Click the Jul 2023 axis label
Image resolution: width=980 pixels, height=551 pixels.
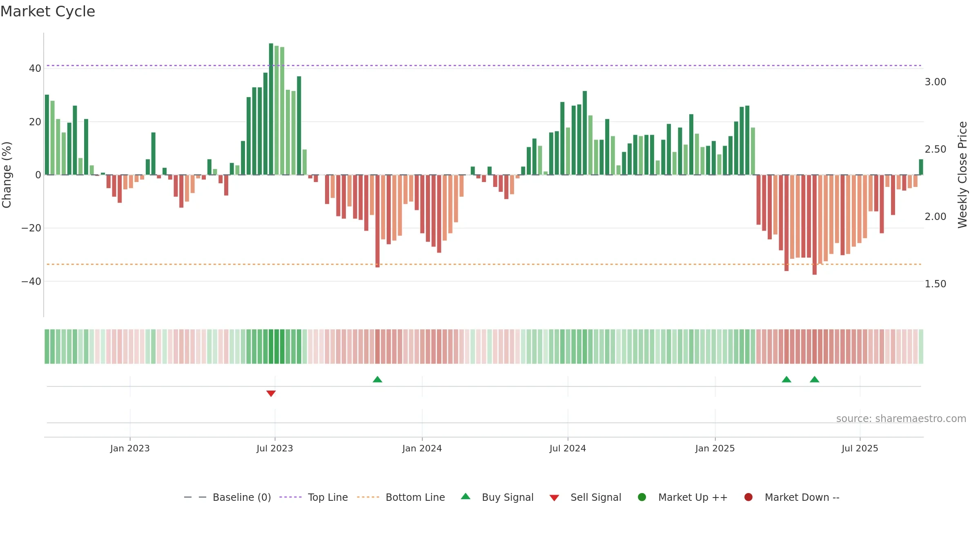[275, 449]
